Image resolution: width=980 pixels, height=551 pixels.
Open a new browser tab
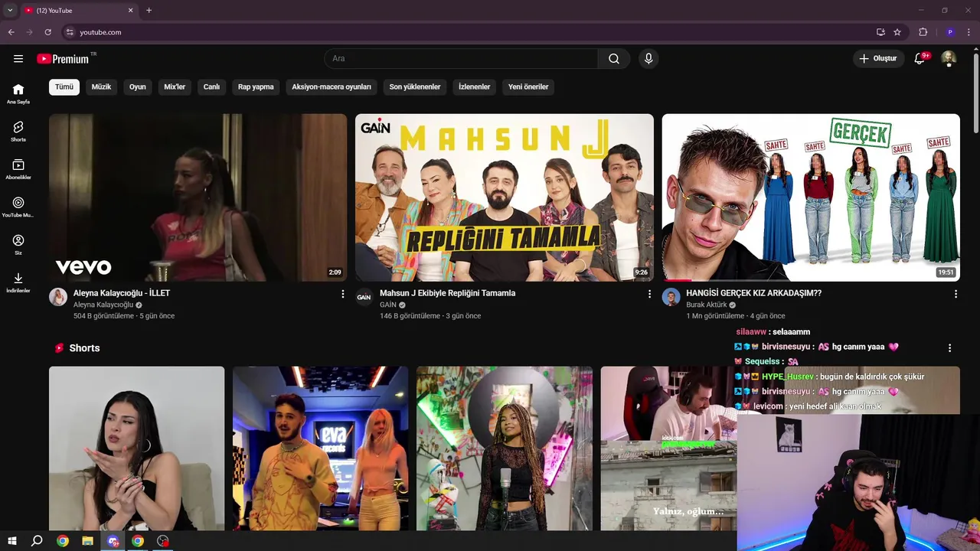click(x=149, y=10)
